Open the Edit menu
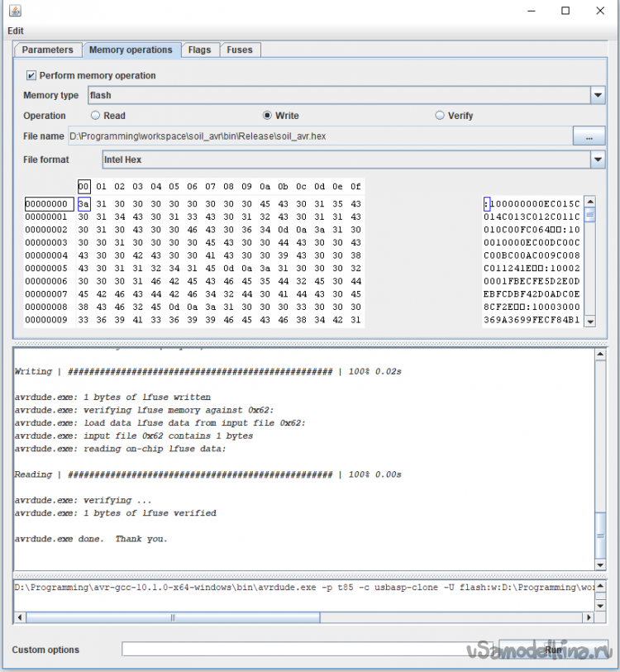This screenshot has width=620, height=672. tap(16, 31)
